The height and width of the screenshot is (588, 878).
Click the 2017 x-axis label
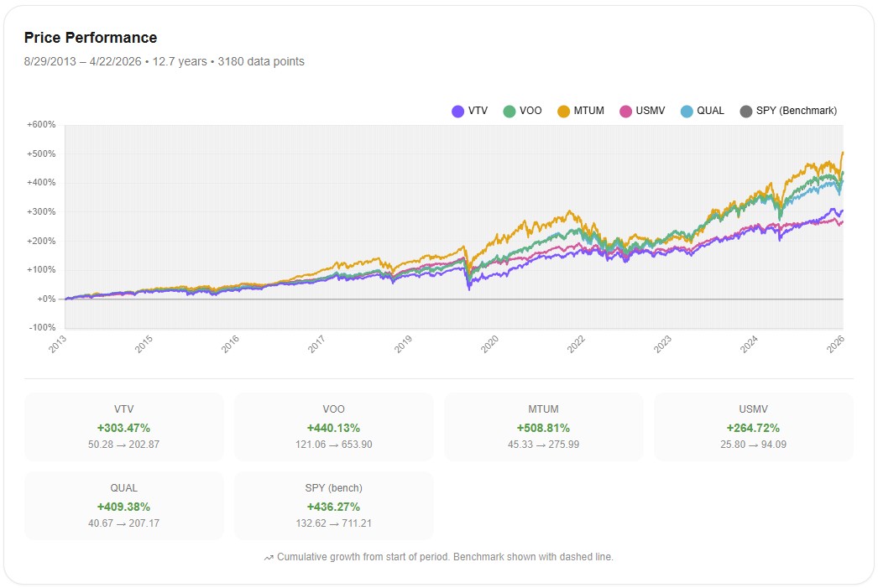coord(316,344)
